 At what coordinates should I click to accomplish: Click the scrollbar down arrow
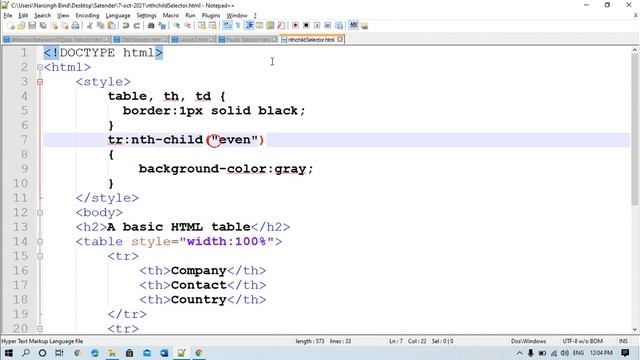[x=634, y=329]
